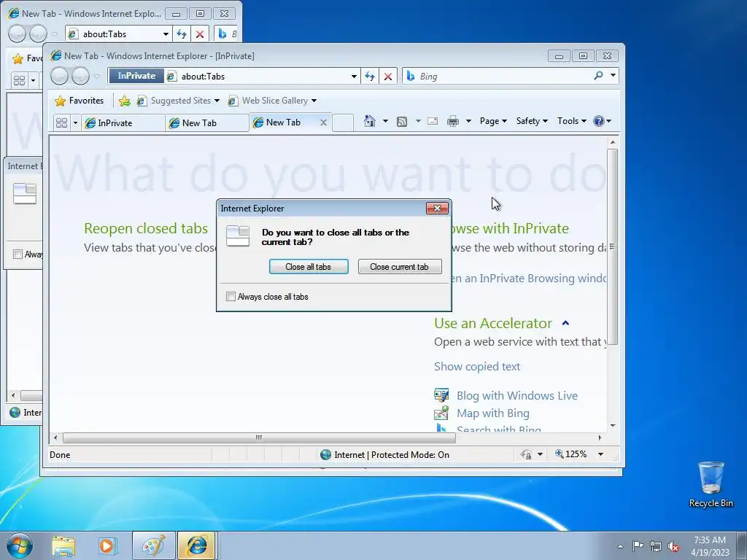Expand the Home button dropdown arrow
747x560 pixels.
tap(385, 121)
